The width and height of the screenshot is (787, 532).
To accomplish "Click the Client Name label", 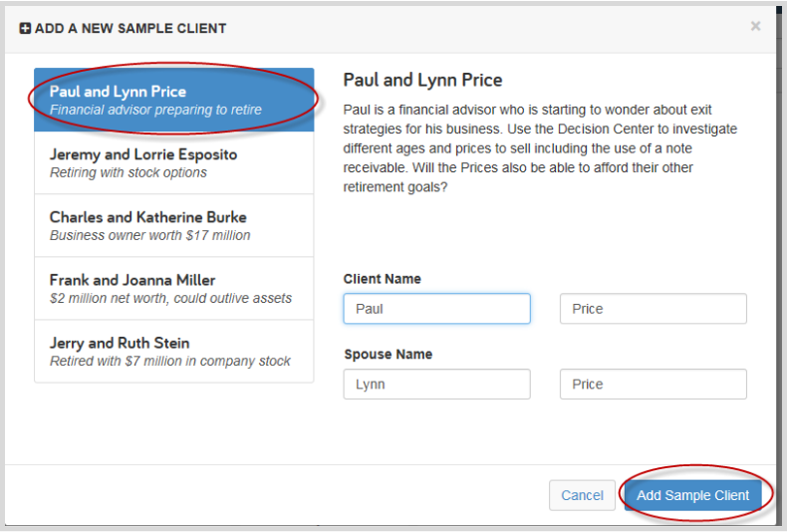I will pyautogui.click(x=382, y=279).
